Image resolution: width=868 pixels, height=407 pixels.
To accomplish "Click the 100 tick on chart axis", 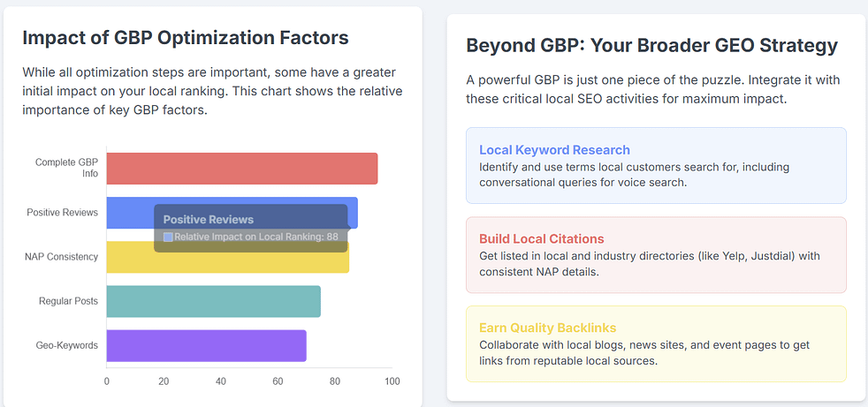I will [392, 381].
